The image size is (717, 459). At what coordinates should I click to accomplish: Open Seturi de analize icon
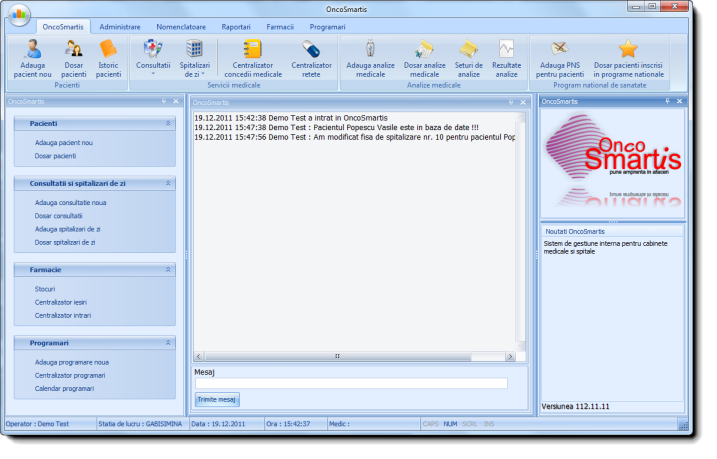point(469,59)
